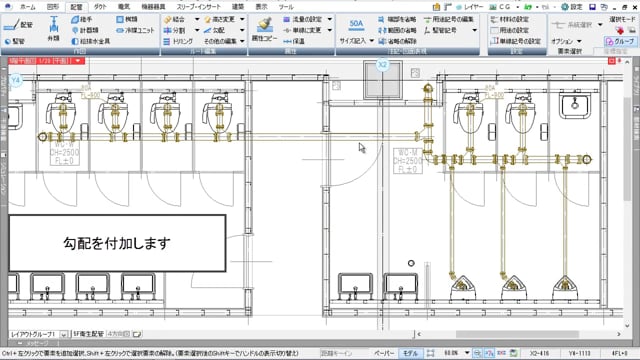
Task: Click the 用途の設定 usage setting command
Action: [509, 30]
